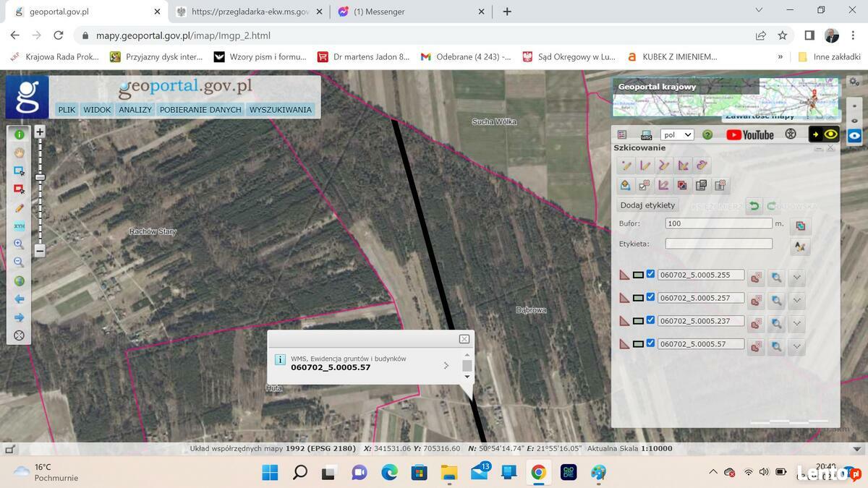Click the undo green arrow
Viewport: 868px width, 488px height.
click(754, 206)
